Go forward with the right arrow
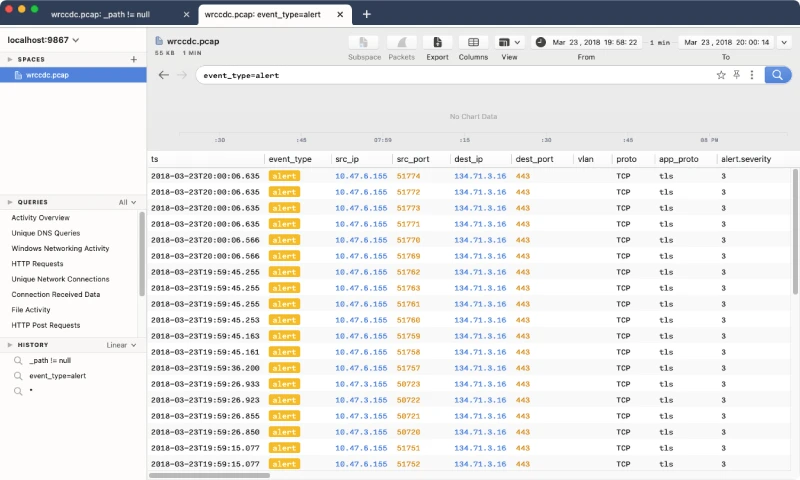Image resolution: width=800 pixels, height=480 pixels. pyautogui.click(x=182, y=75)
